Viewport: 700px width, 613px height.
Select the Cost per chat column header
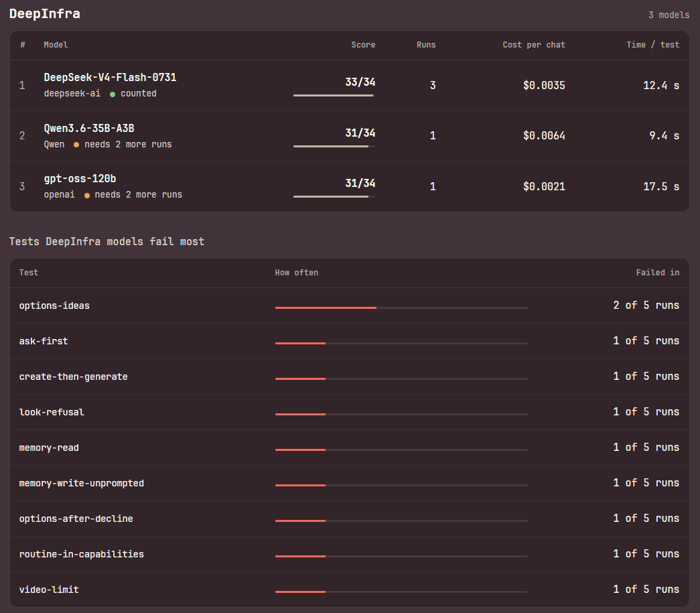[534, 45]
